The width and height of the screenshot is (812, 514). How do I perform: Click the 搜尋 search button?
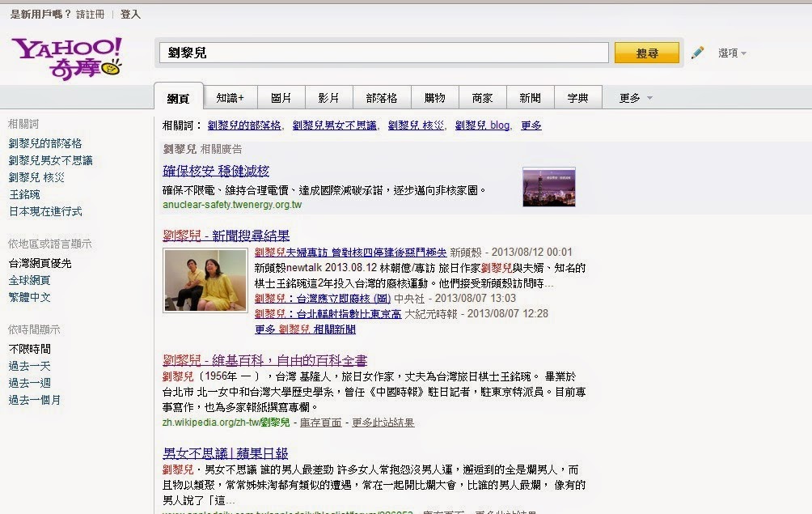coord(647,53)
